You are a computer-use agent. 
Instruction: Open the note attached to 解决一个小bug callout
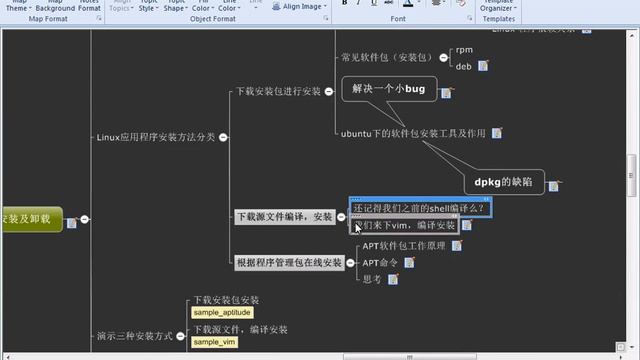446,93
